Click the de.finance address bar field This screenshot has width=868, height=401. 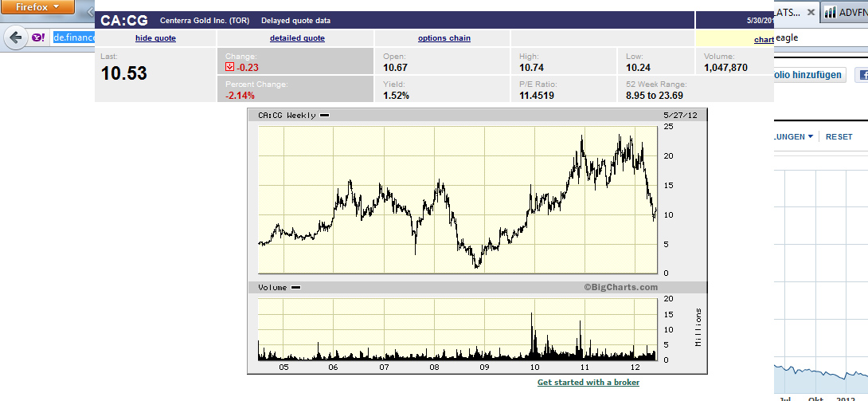point(74,37)
